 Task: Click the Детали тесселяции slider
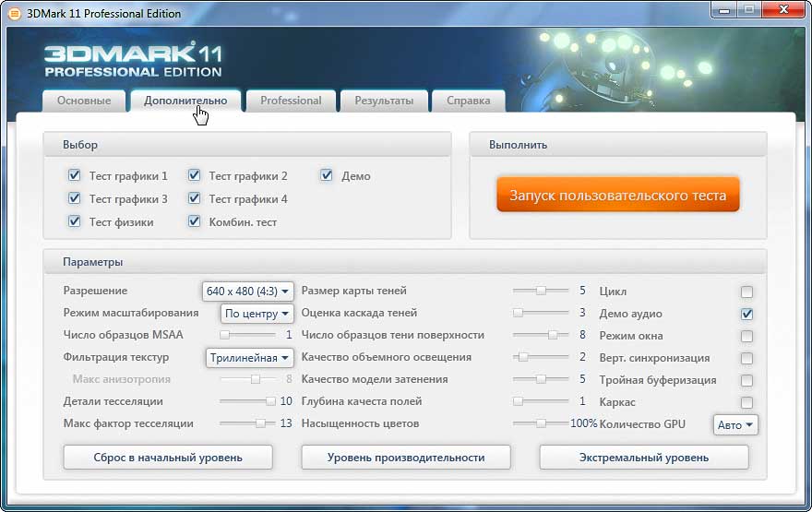click(247, 401)
